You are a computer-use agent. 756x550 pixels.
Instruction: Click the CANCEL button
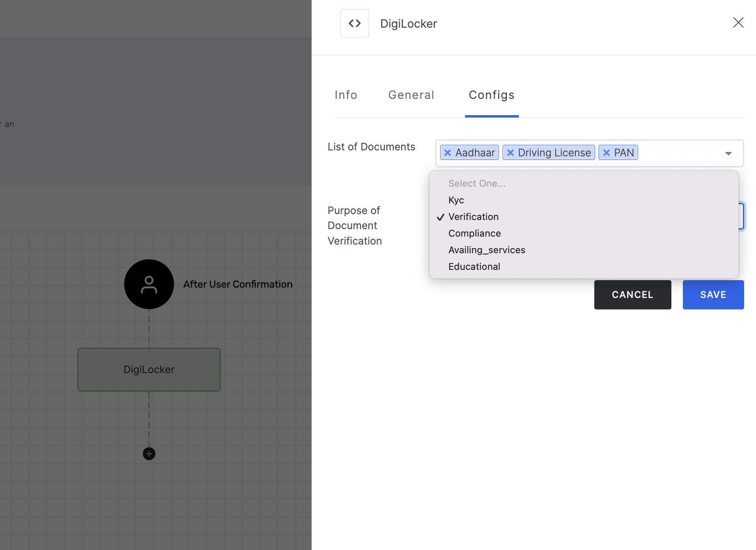633,295
